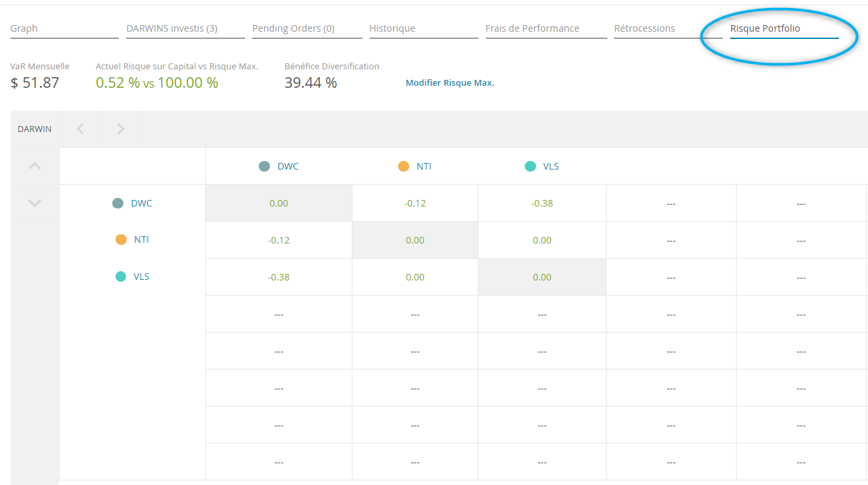
Task: Click the DWC row, DWC column 0.00 cell
Action: point(279,203)
